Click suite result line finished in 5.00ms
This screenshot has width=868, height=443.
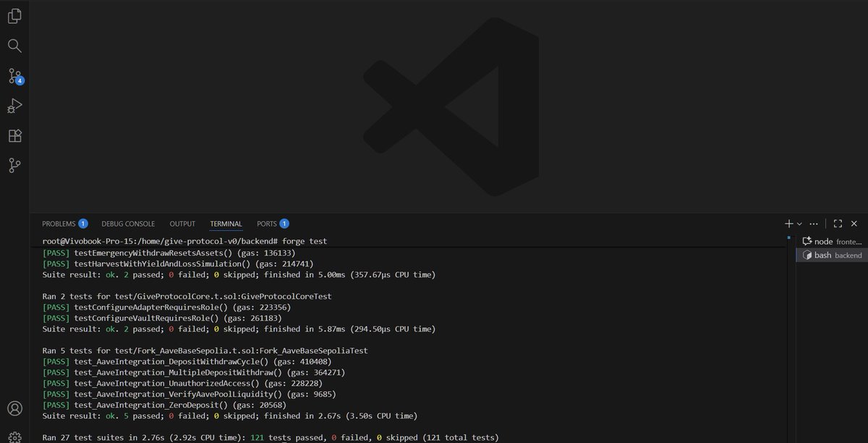click(x=239, y=275)
